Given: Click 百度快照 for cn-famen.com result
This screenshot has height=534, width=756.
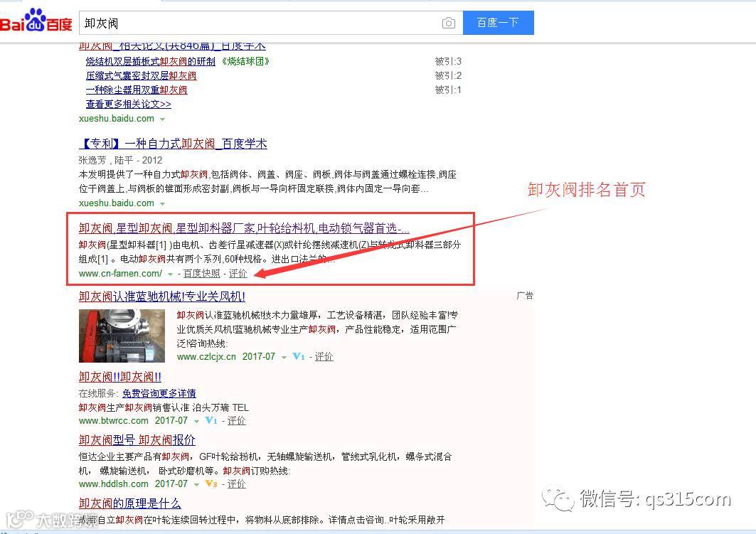Looking at the screenshot, I should (x=201, y=274).
